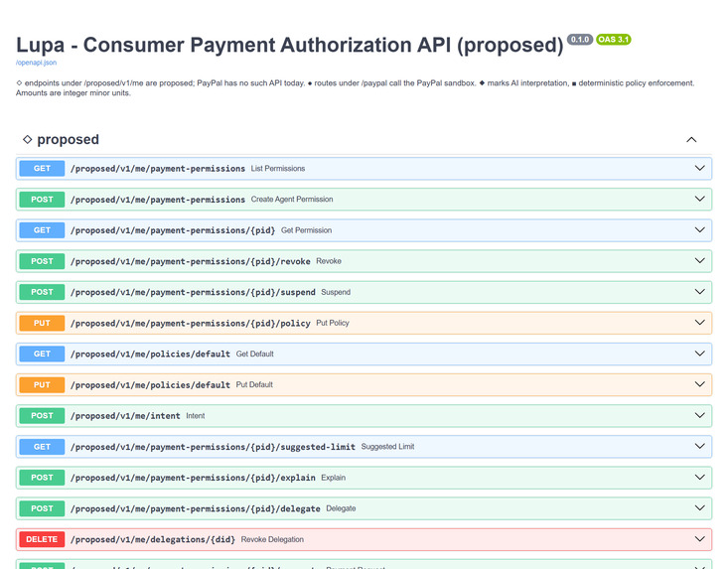Viewport: 728px width, 569px height.
Task: Click POST badge on the explain endpoint
Action: pos(42,478)
